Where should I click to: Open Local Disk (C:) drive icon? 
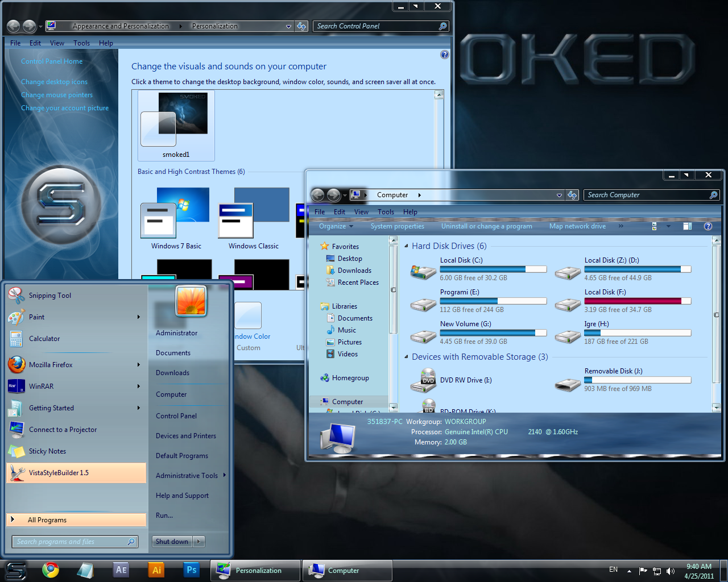(423, 272)
